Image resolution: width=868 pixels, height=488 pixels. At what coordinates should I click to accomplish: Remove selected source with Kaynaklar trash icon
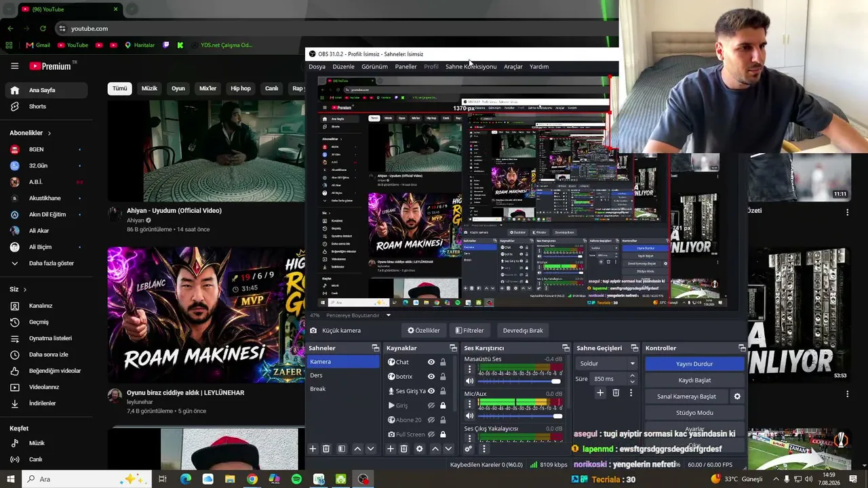403,449
